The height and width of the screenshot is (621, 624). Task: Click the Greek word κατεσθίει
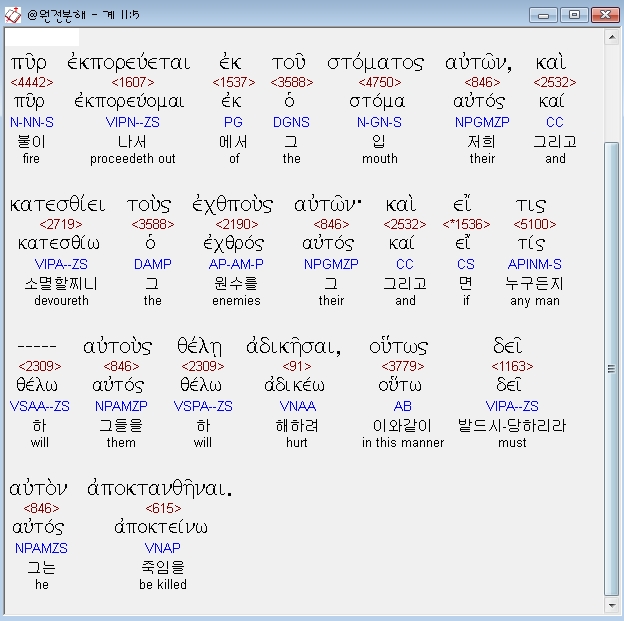point(57,205)
